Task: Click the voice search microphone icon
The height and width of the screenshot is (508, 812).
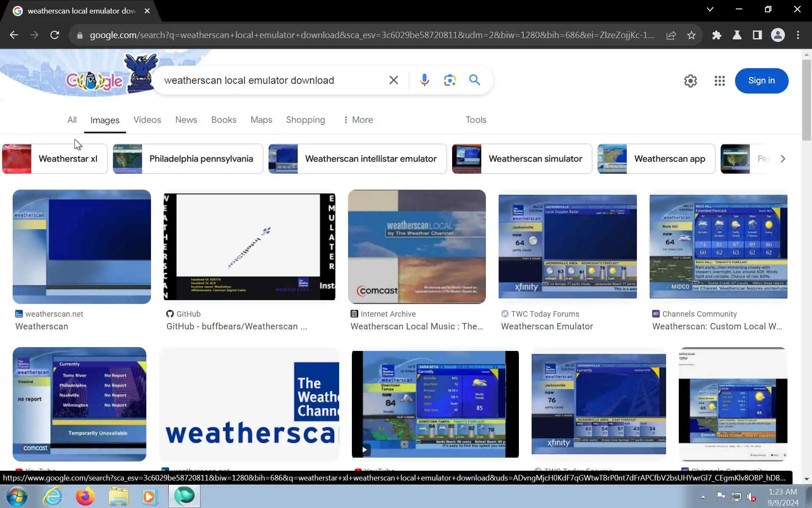Action: click(x=424, y=80)
